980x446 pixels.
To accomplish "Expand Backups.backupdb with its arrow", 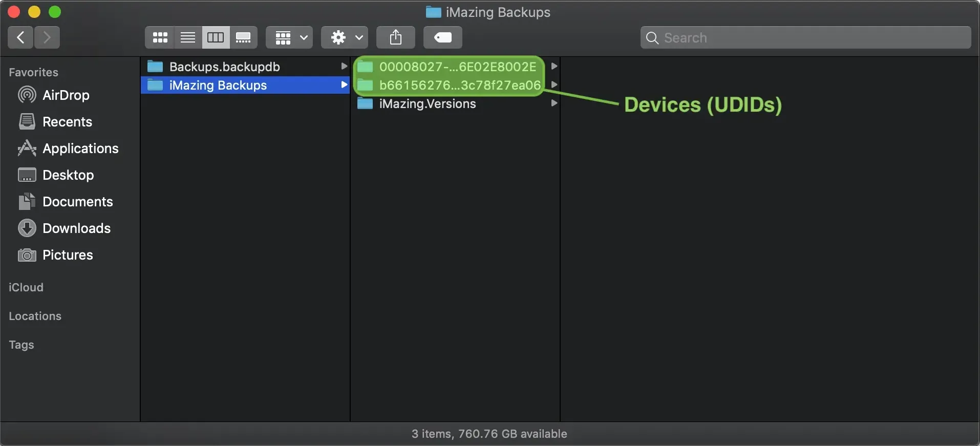I will tap(344, 66).
